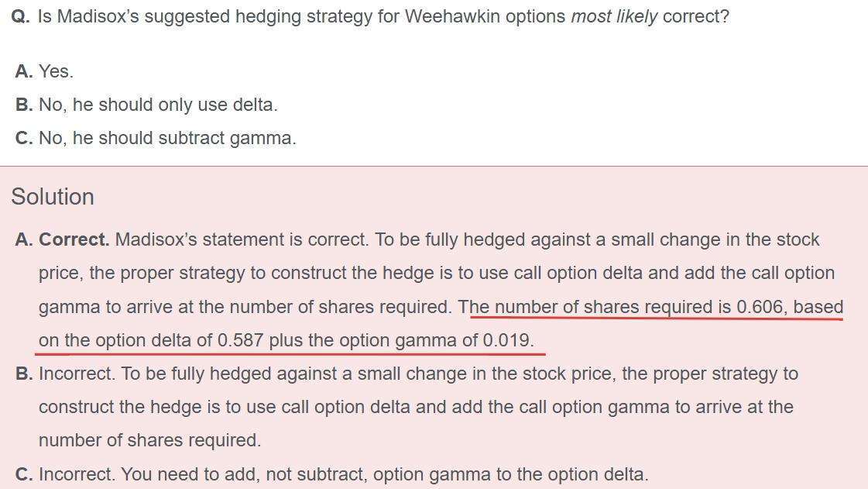This screenshot has width=868, height=489.
Task: Click the value 0.606 in the solution
Action: (760, 307)
